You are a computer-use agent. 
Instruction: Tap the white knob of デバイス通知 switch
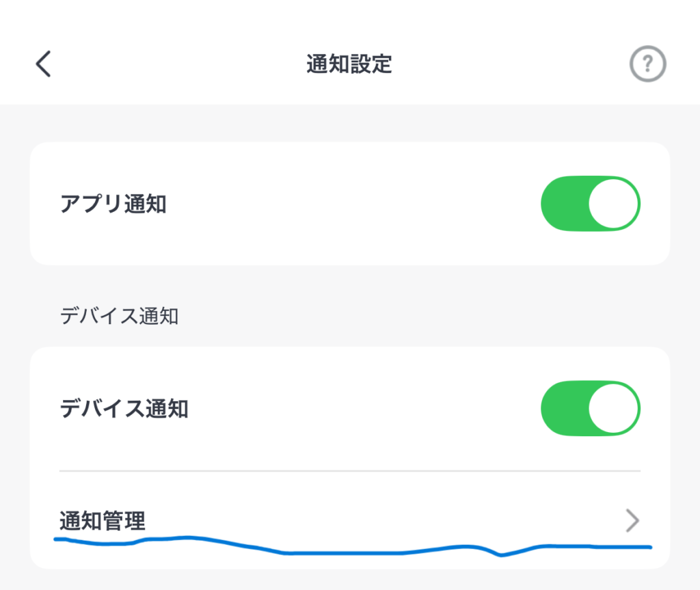(x=612, y=409)
